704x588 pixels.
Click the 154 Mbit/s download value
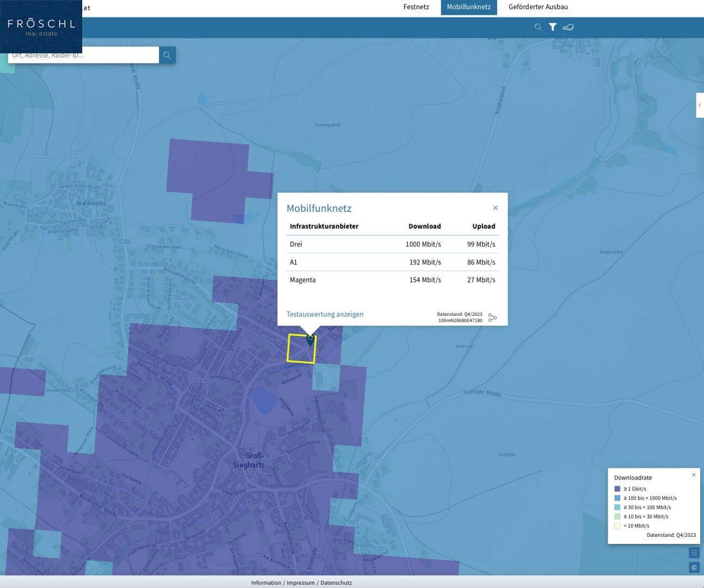pyautogui.click(x=425, y=280)
